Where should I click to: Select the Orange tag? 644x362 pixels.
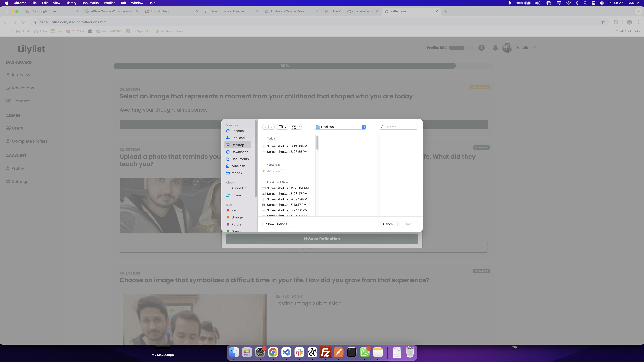237,217
